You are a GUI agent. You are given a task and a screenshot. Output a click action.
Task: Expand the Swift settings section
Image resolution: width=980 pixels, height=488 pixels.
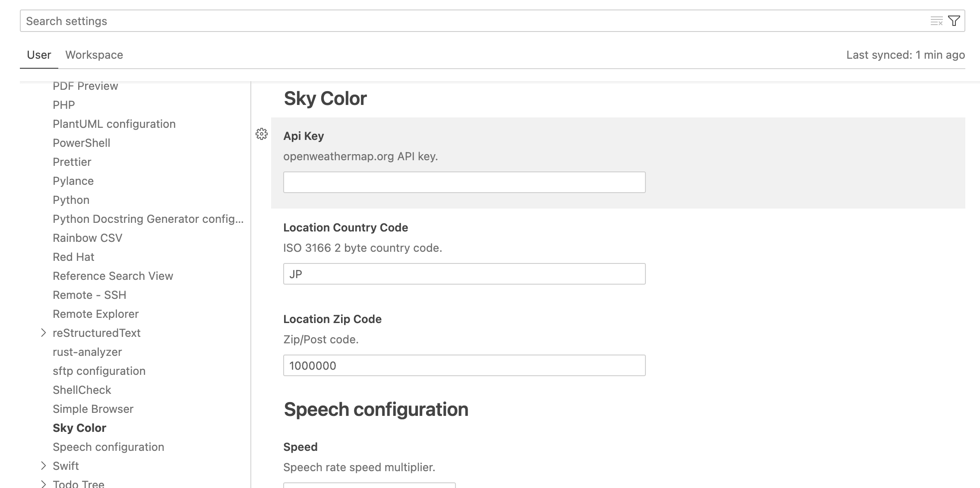(x=43, y=466)
